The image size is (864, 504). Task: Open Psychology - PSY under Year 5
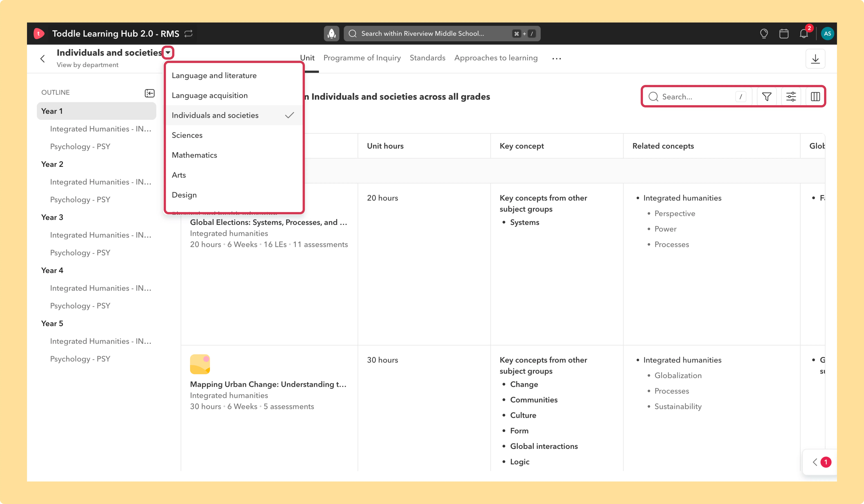[80, 359]
